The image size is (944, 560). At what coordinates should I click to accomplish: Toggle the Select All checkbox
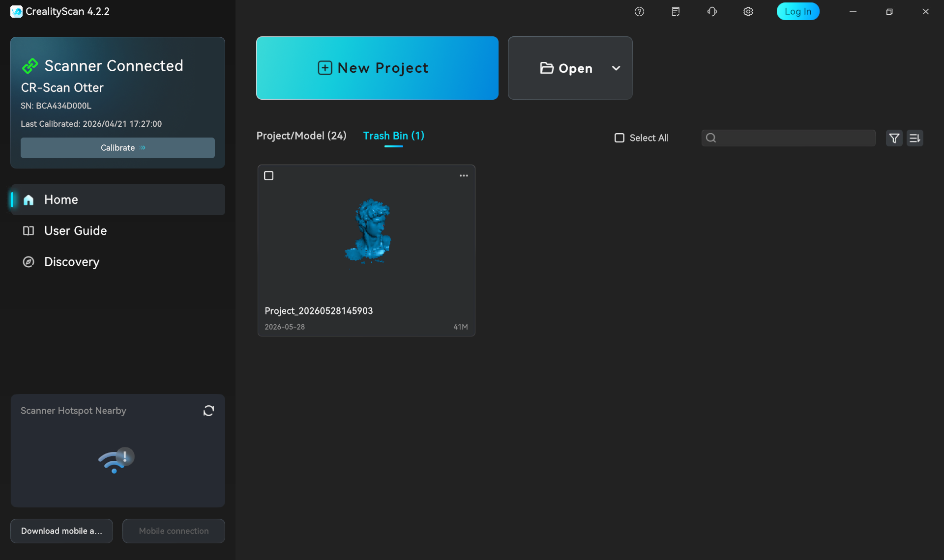[619, 138]
